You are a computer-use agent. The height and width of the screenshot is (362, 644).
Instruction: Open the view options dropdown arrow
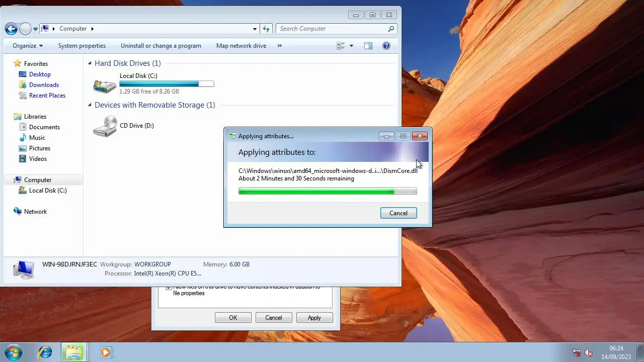tap(351, 46)
